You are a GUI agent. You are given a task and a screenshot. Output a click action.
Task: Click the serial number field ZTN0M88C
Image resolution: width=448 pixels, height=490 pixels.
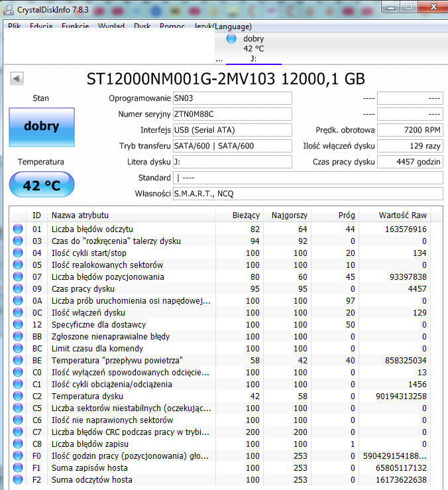coord(233,114)
